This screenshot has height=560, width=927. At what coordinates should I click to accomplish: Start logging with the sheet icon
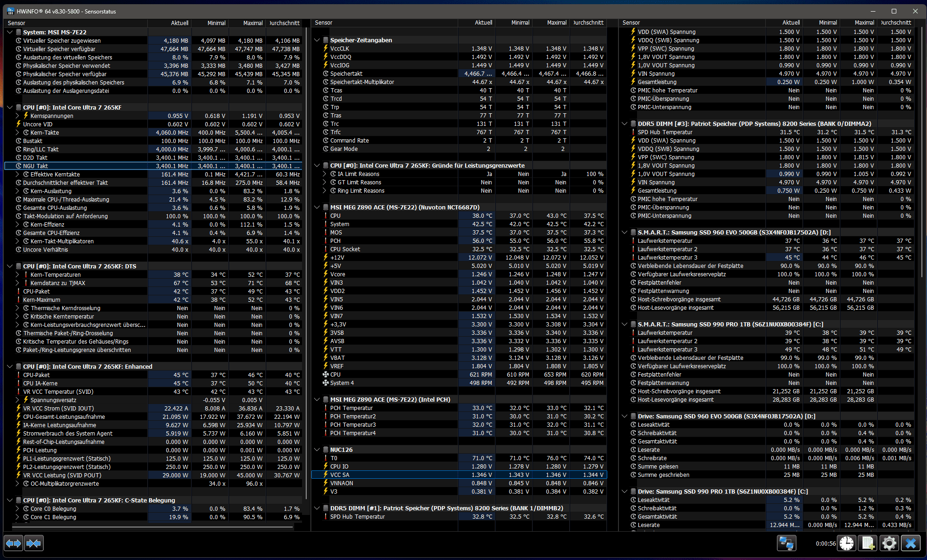tap(868, 543)
